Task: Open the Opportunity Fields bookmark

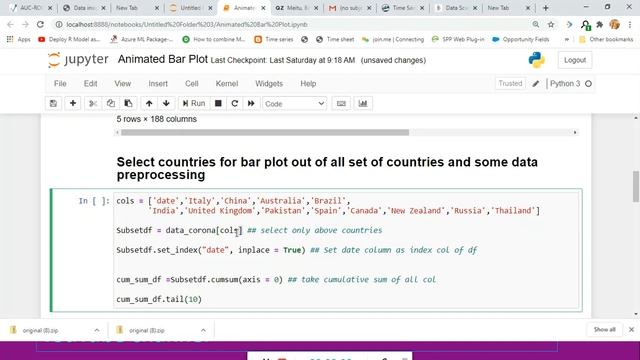Action: 520,40
